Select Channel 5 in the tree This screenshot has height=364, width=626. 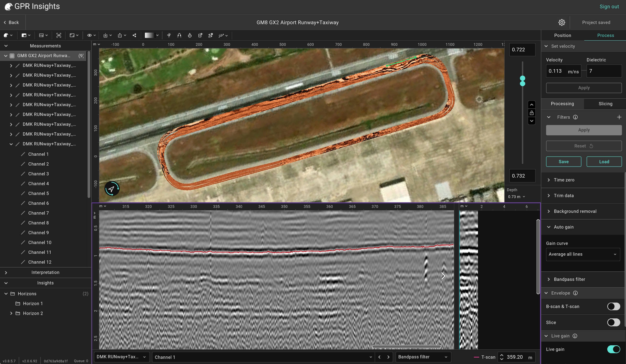38,193
